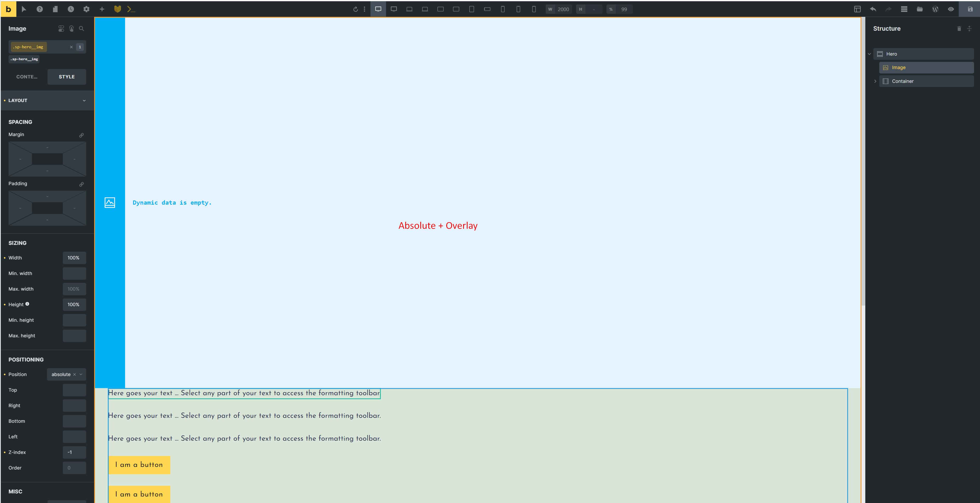Click the Right position input
Image resolution: width=980 pixels, height=503 pixels.
point(74,406)
